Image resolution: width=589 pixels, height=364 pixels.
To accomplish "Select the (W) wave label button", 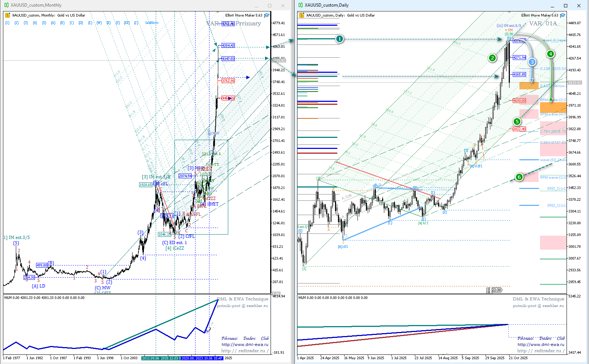I will click(99, 23).
